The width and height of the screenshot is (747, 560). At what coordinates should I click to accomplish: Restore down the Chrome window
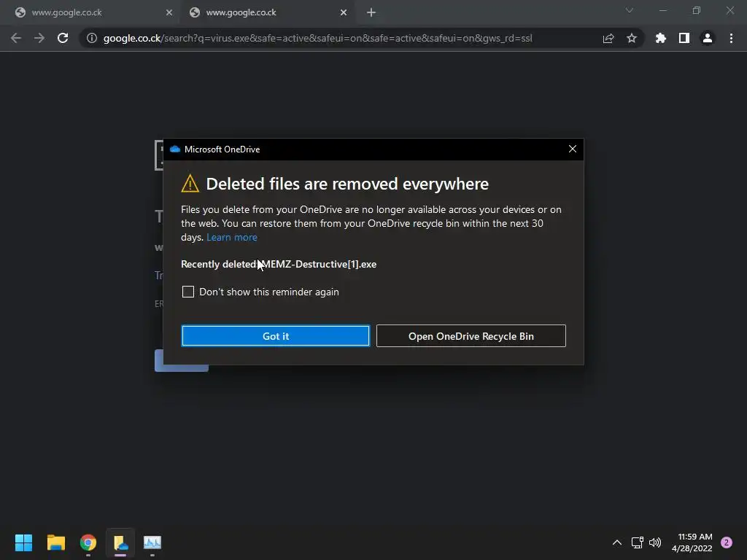pyautogui.click(x=697, y=10)
